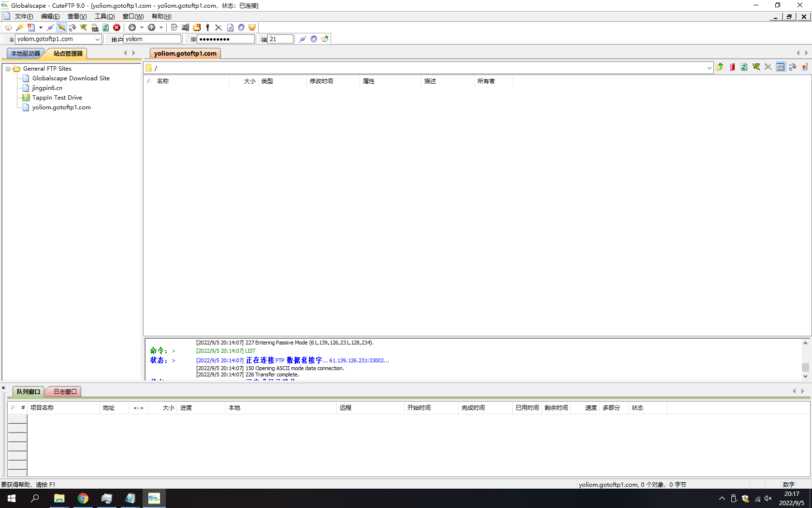Expand the remote path dropdown

pyautogui.click(x=709, y=68)
